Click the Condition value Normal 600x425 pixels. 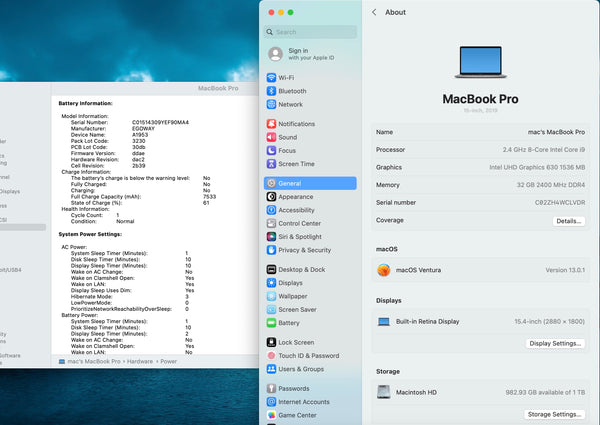tap(125, 221)
